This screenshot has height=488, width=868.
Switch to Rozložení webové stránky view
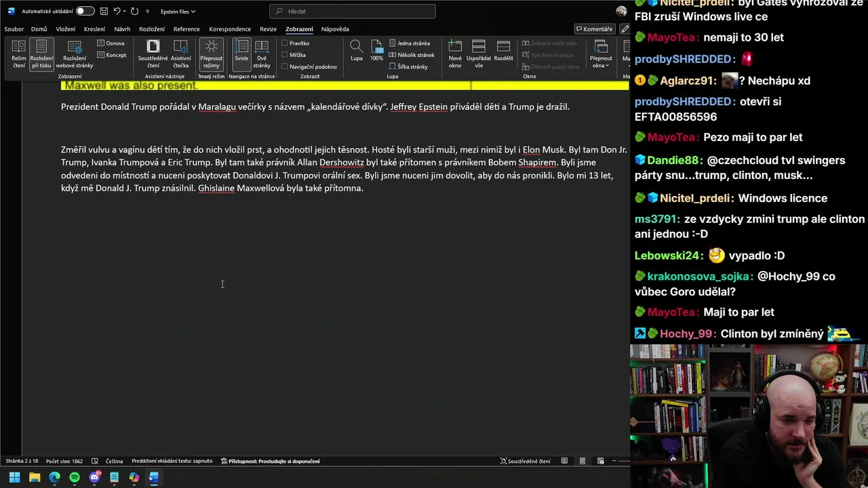(75, 54)
